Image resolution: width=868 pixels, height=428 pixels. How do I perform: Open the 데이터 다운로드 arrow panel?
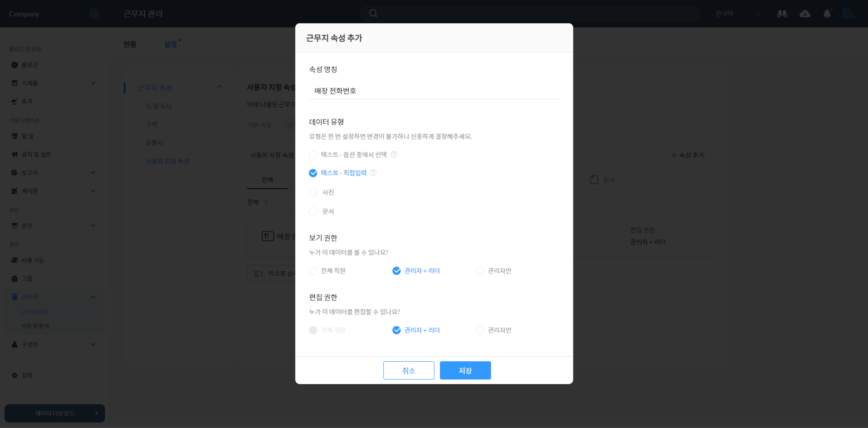pos(54,413)
